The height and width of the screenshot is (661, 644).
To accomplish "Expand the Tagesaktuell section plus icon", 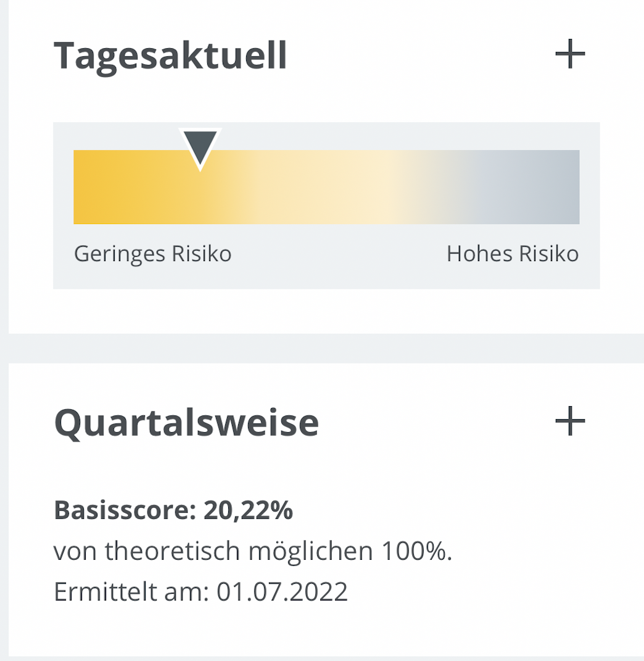I will [x=570, y=56].
